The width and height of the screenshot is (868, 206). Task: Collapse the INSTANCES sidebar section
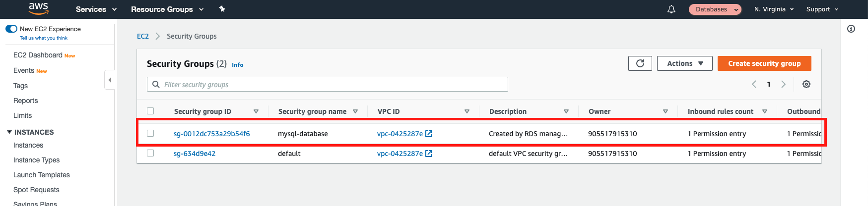[x=9, y=132]
